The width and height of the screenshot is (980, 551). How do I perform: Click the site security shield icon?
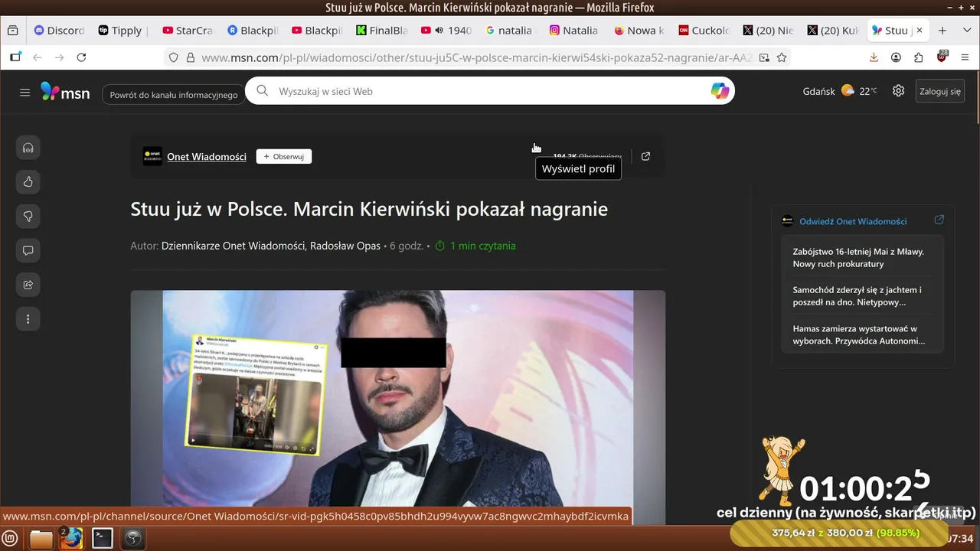point(174,57)
